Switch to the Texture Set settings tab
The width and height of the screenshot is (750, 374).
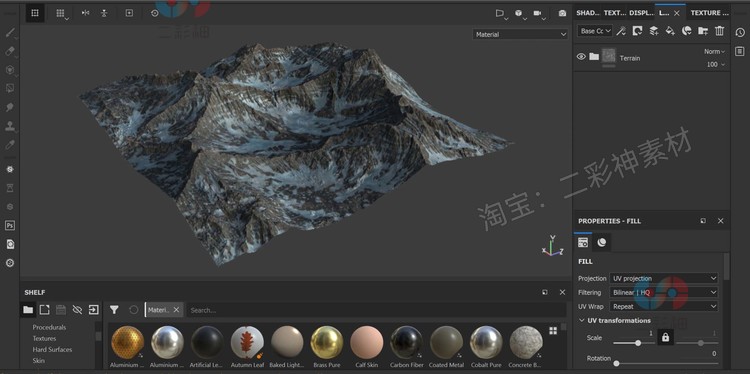click(x=614, y=13)
